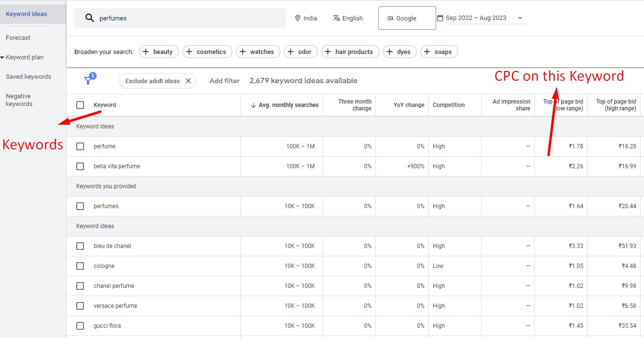
Task: Add 'watches' suggestion to search
Action: [257, 52]
